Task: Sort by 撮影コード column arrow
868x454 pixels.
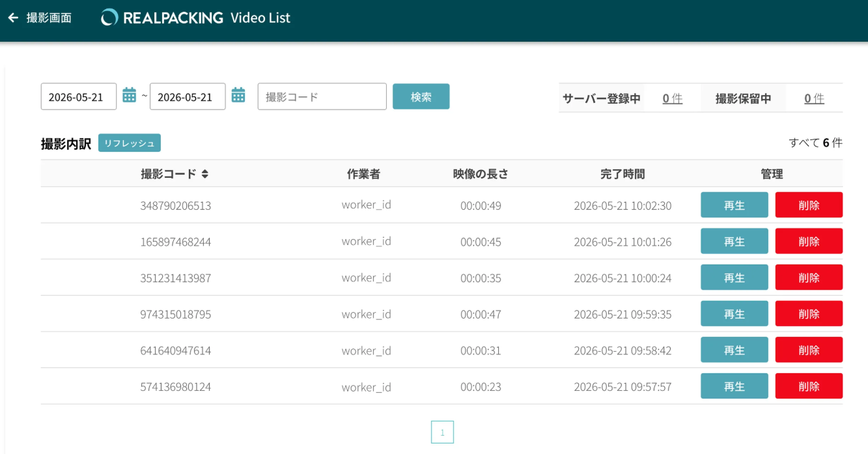Action: pos(205,174)
